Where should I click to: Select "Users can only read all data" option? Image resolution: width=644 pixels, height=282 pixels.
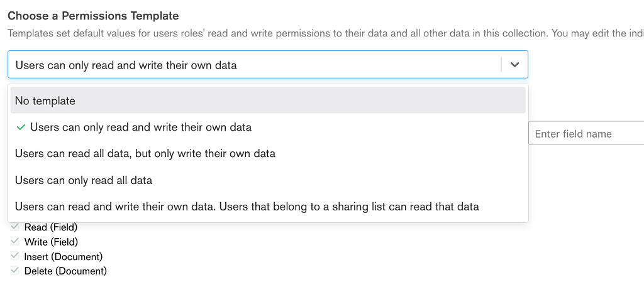tap(84, 180)
